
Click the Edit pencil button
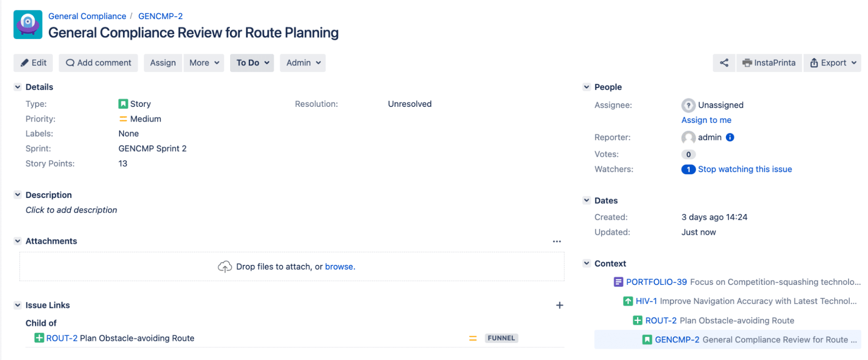click(33, 63)
